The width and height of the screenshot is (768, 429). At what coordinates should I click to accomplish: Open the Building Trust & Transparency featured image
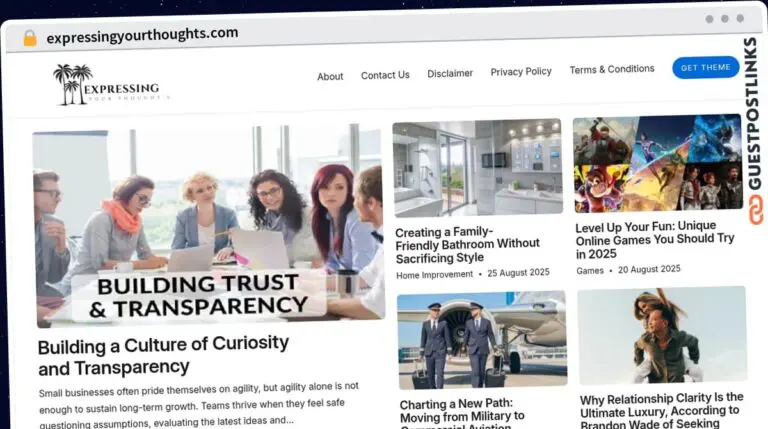coord(210,225)
